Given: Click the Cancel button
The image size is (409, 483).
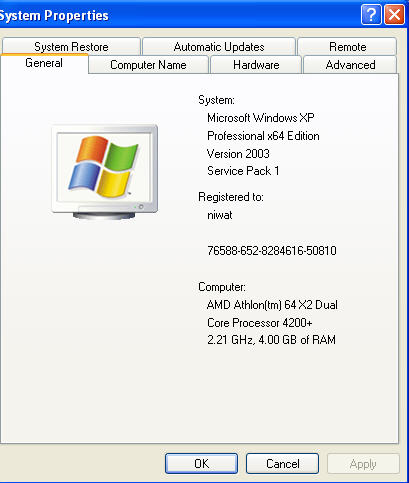Looking at the screenshot, I should [283, 463].
